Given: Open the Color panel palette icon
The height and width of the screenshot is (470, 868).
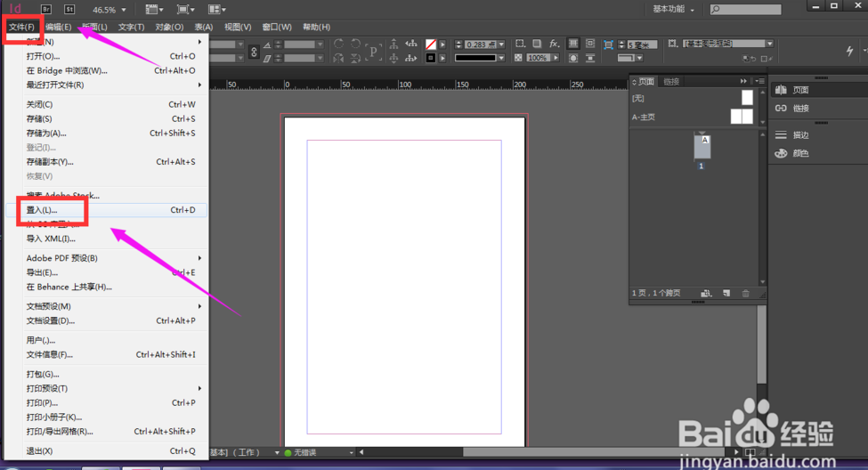Looking at the screenshot, I should 782,153.
